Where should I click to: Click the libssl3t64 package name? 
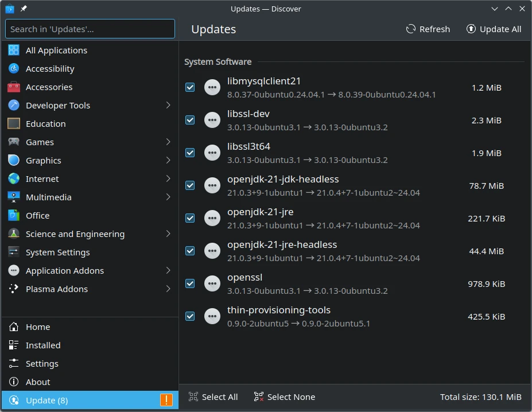[248, 146]
